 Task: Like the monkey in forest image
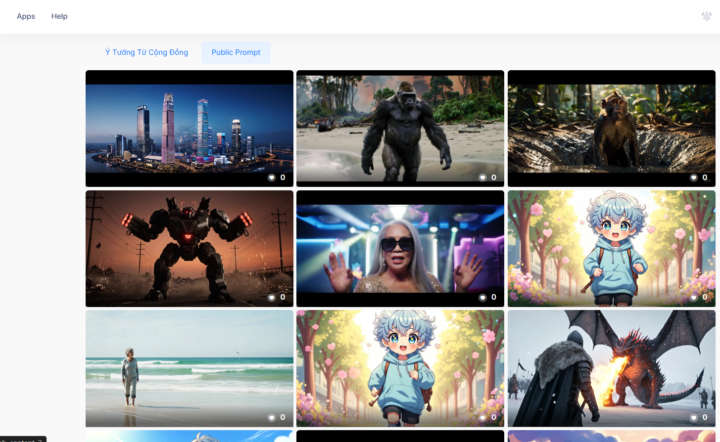(x=693, y=178)
